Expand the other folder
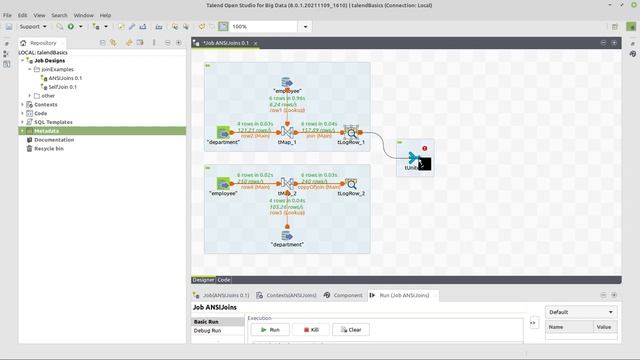Viewport: 640px width, 360px height. point(29,96)
